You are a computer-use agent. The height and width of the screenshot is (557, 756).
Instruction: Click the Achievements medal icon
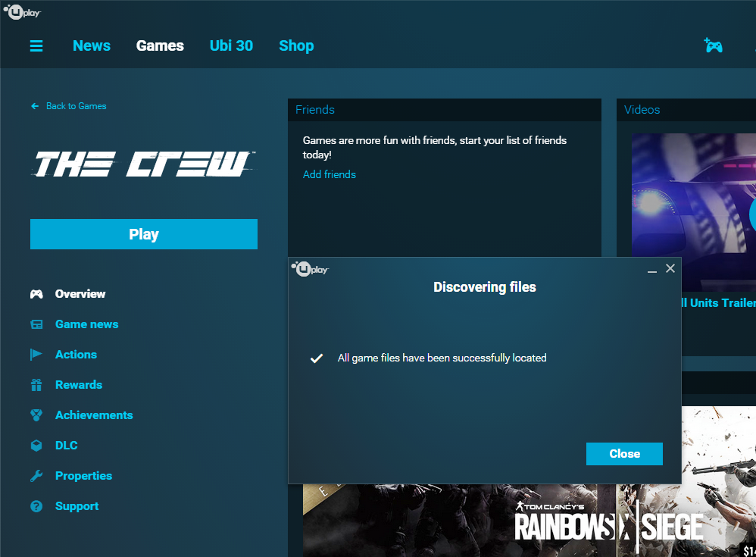[36, 415]
